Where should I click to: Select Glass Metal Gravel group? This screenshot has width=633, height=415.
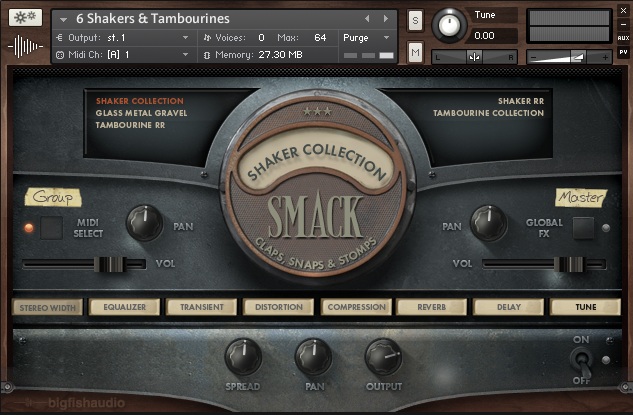(141, 113)
